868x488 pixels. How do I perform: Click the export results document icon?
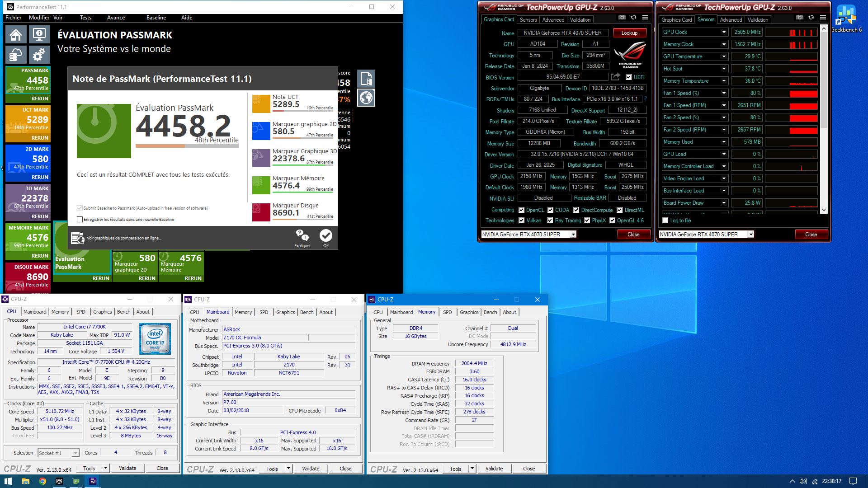[x=366, y=79]
